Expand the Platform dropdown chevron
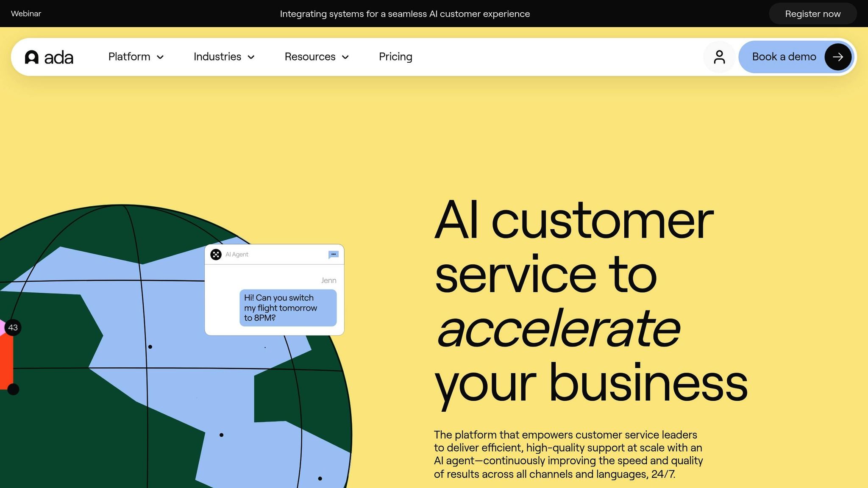The image size is (868, 488). click(x=160, y=57)
